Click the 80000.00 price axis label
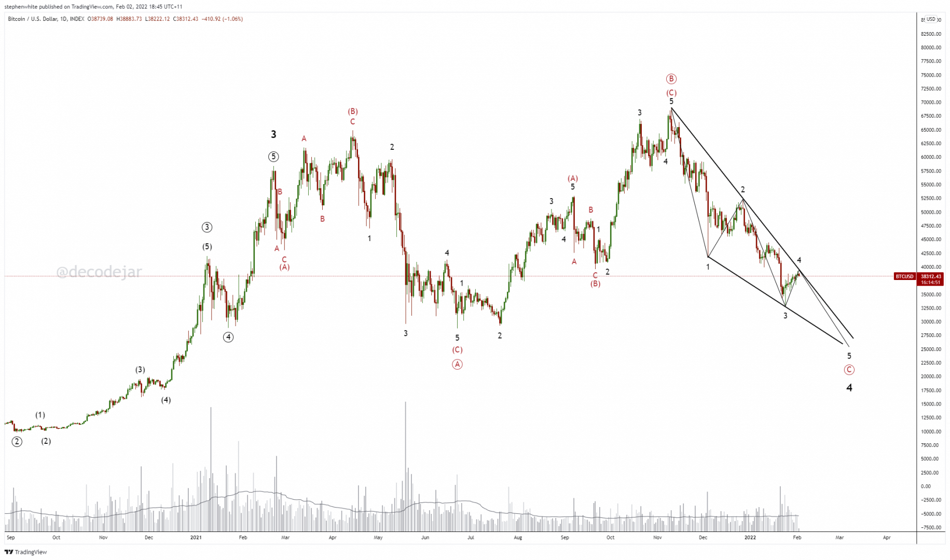The image size is (950, 560). 931,48
